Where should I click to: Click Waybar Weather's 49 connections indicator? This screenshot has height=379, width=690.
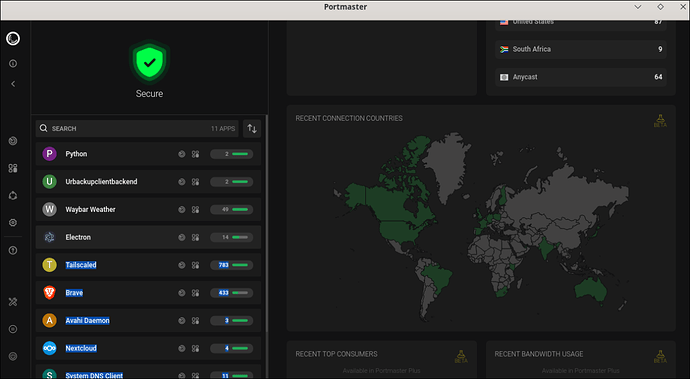[x=231, y=210]
